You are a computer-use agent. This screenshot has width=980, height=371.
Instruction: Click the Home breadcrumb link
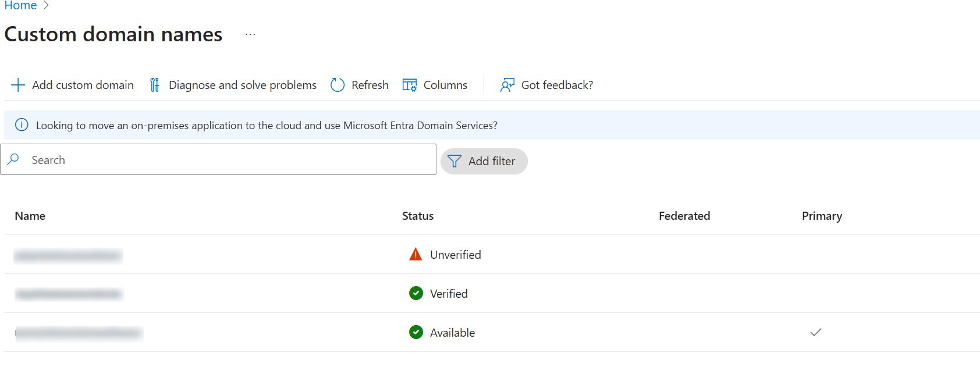pyautogui.click(x=20, y=6)
